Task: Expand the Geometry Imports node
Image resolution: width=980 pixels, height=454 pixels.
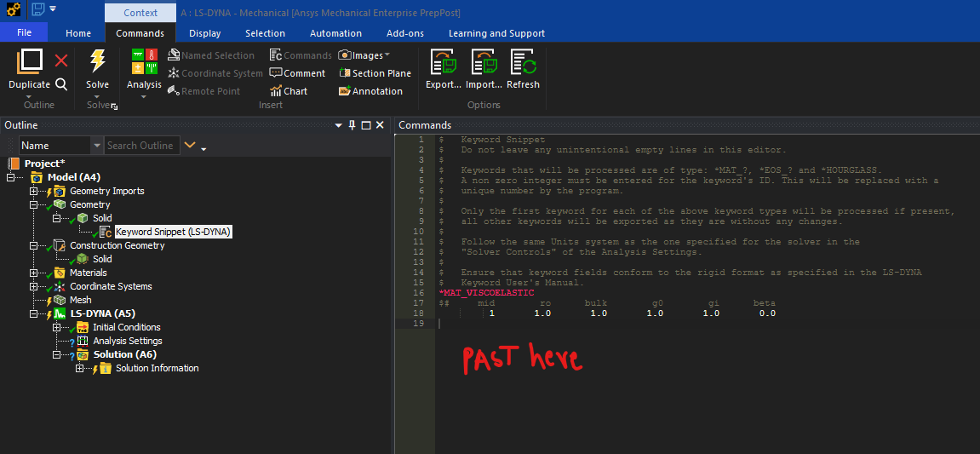Action: (34, 191)
